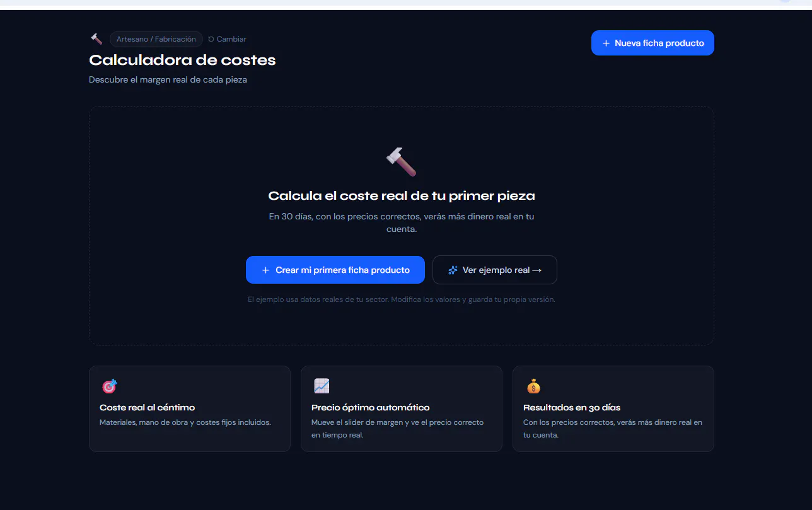Click the target icon in the Coste real card
Image resolution: width=812 pixels, height=510 pixels.
tap(109, 386)
